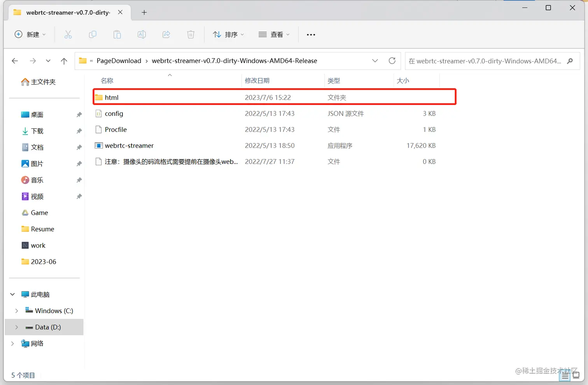
Task: Open the 新建 new item dropdown
Action: click(x=30, y=35)
